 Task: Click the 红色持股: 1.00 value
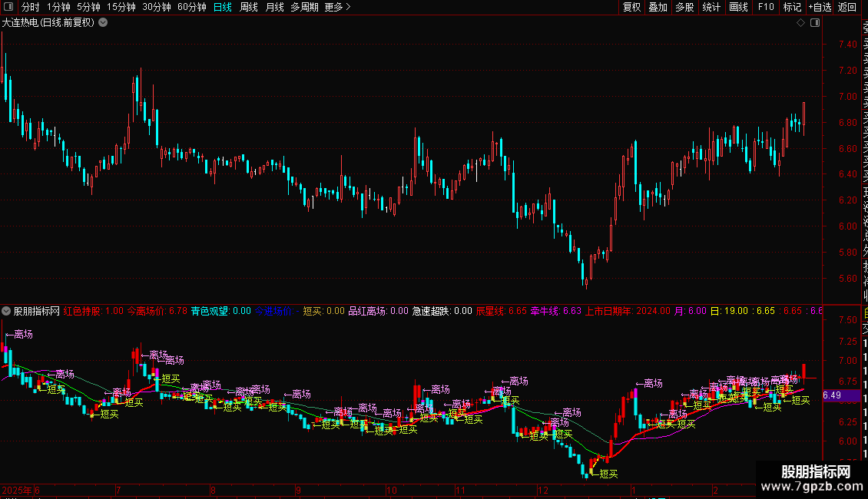[x=94, y=311]
